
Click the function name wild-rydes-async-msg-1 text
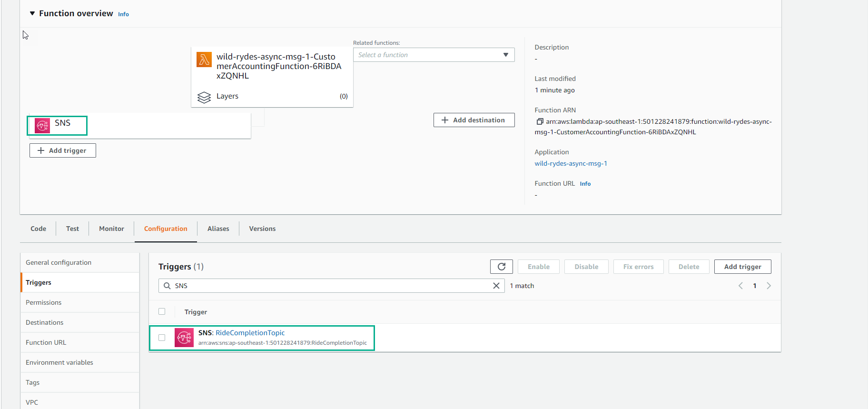tap(279, 66)
